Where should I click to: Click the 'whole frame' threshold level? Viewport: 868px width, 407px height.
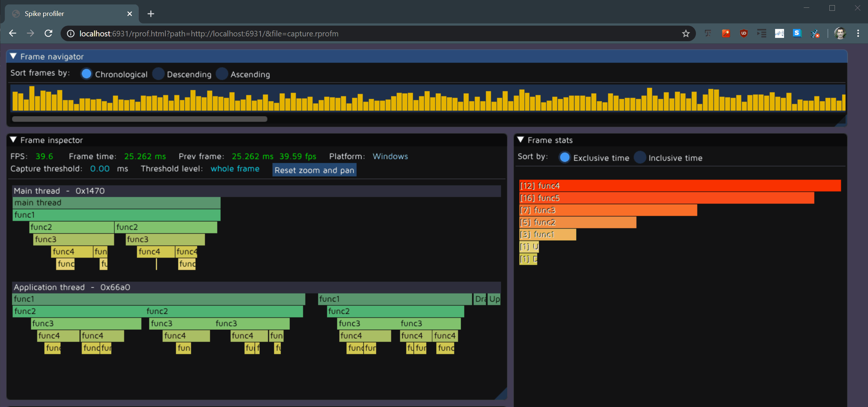point(235,169)
